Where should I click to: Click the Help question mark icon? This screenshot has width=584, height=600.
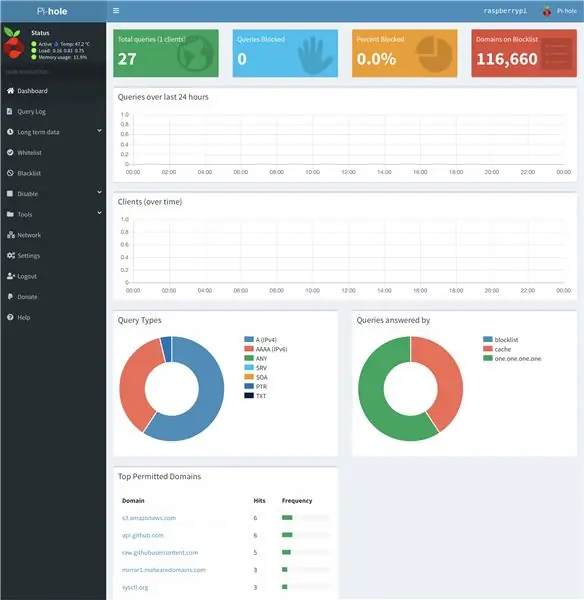[x=10, y=317]
